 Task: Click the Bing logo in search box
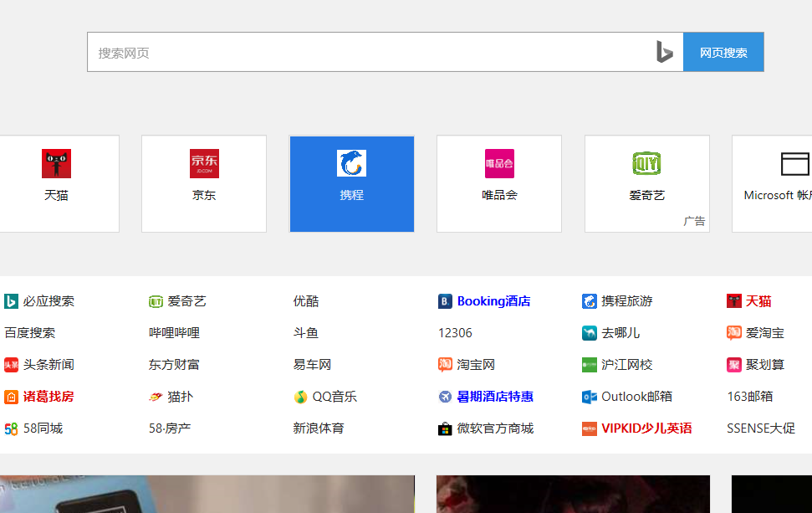pyautogui.click(x=665, y=52)
